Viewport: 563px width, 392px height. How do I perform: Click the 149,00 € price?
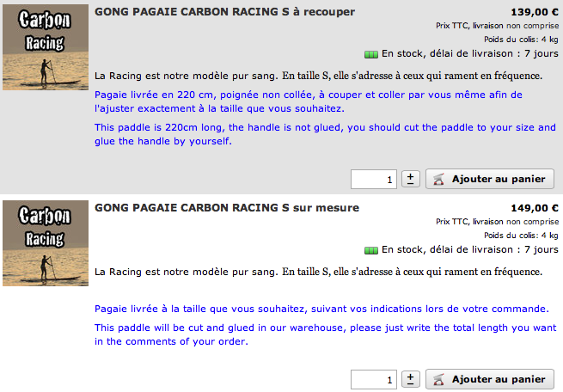535,208
